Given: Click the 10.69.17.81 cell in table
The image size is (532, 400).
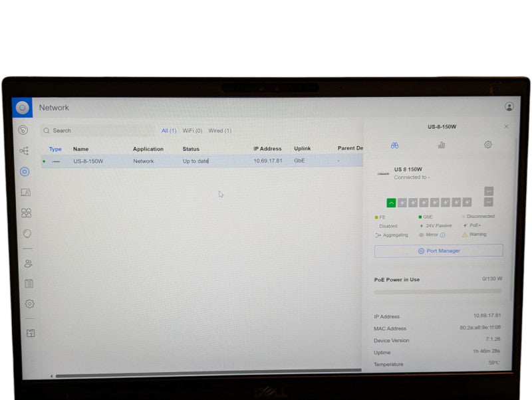Looking at the screenshot, I should pyautogui.click(x=268, y=161).
